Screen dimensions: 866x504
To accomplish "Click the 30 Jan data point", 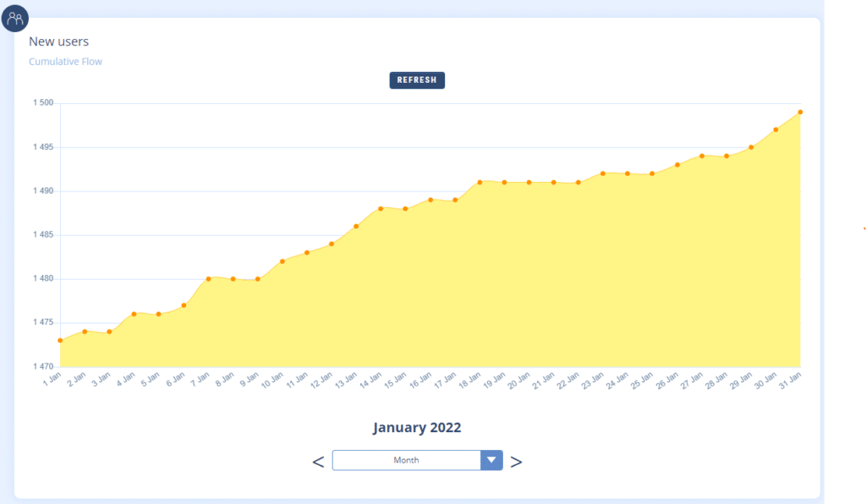I will tap(776, 129).
